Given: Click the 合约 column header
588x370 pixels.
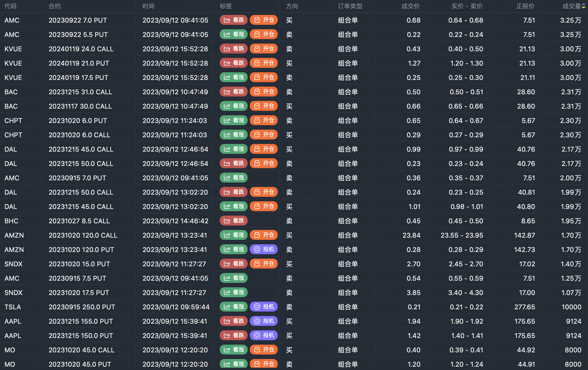Looking at the screenshot, I should (54, 6).
